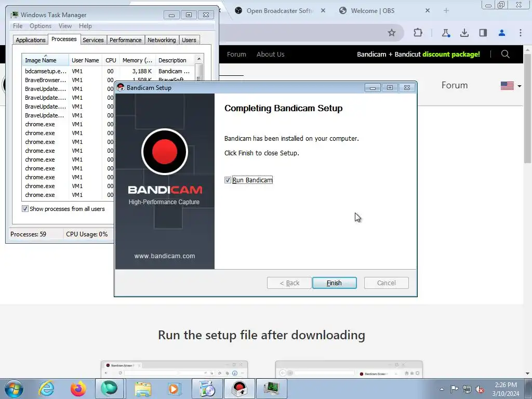
Task: Open the language flag dropdown
Action: point(511,86)
